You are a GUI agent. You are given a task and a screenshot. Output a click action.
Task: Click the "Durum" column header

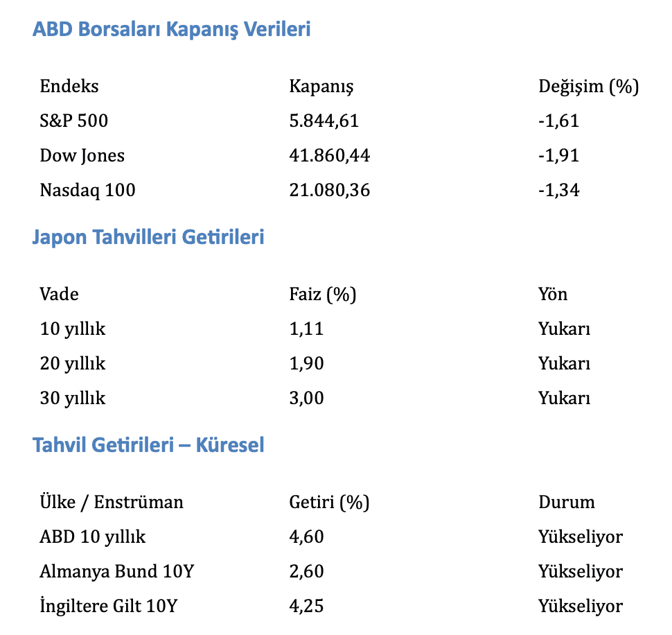[x=566, y=503]
